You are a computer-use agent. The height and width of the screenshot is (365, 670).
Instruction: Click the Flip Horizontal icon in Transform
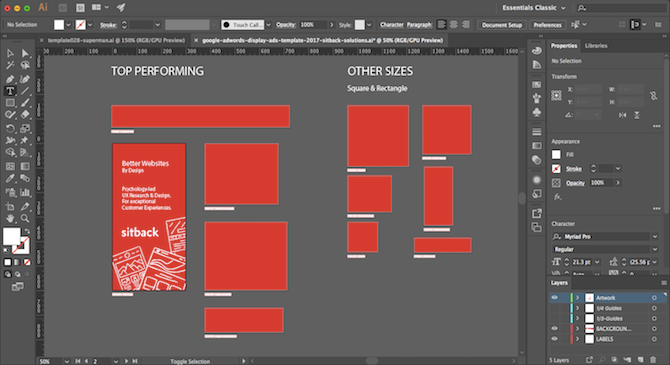click(x=623, y=115)
